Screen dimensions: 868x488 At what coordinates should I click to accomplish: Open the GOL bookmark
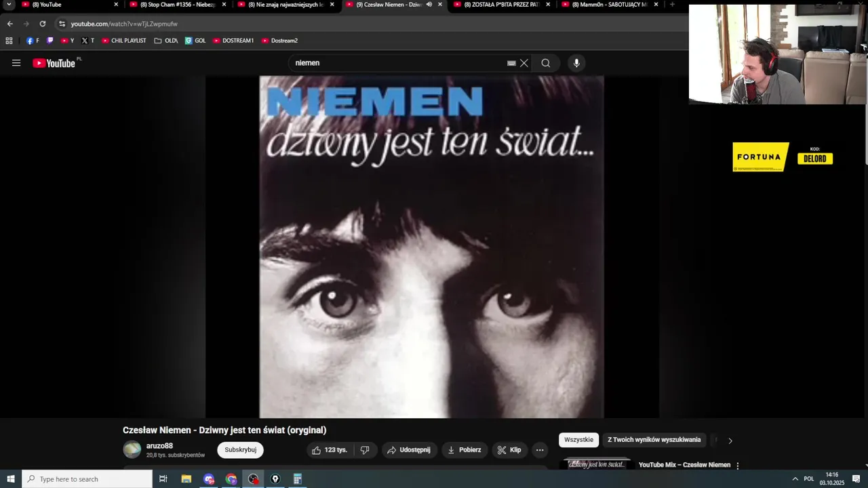click(x=195, y=41)
